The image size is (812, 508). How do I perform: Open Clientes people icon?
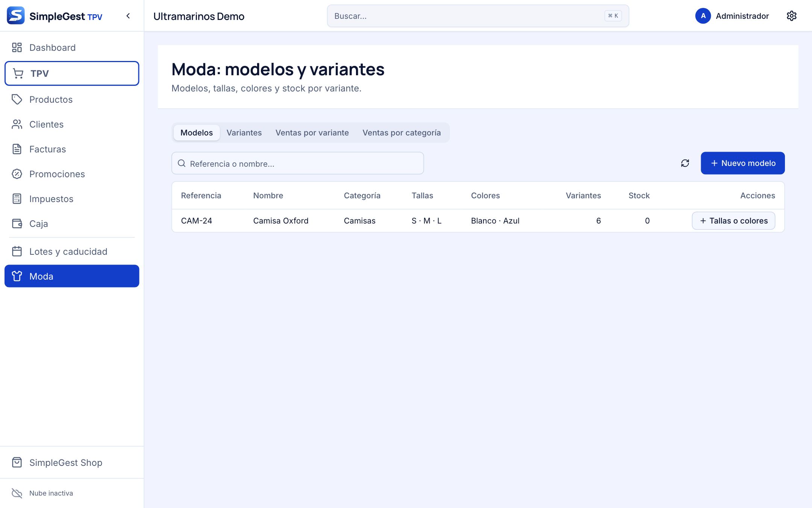point(17,124)
